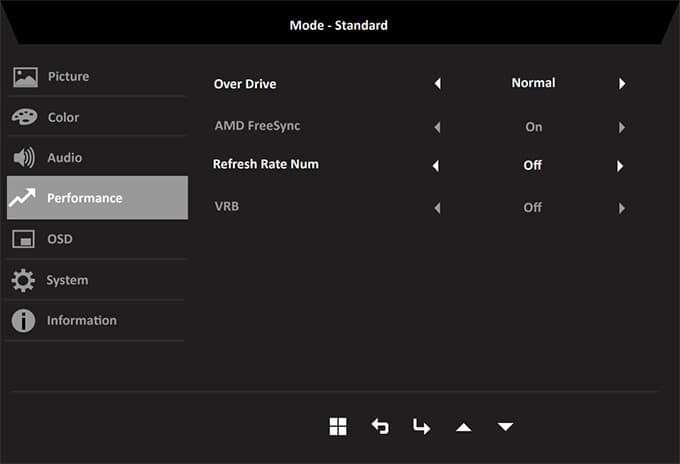Select the Performance menu

[x=97, y=198]
